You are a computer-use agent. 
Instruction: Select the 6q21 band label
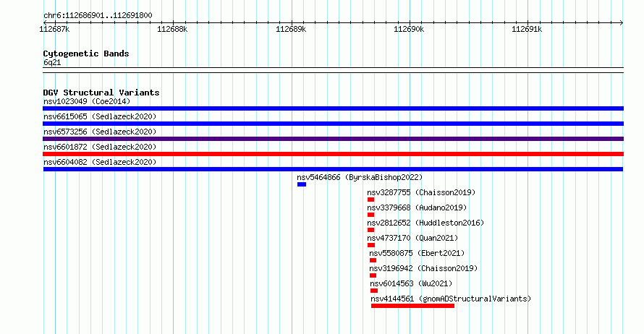pos(52,62)
